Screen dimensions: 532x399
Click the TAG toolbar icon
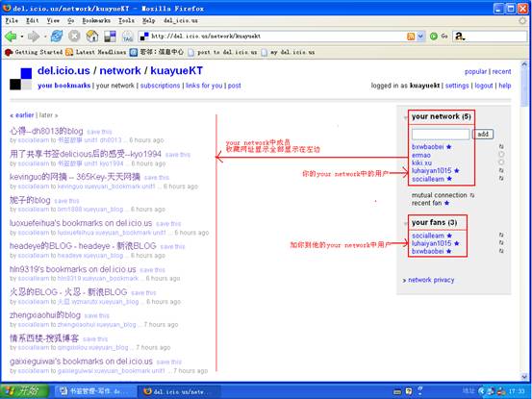[x=128, y=37]
